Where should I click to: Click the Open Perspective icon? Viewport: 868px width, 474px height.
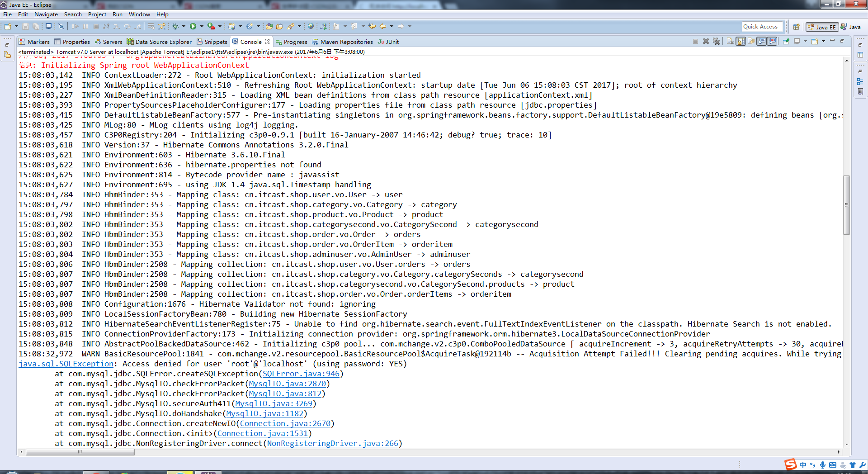797,27
